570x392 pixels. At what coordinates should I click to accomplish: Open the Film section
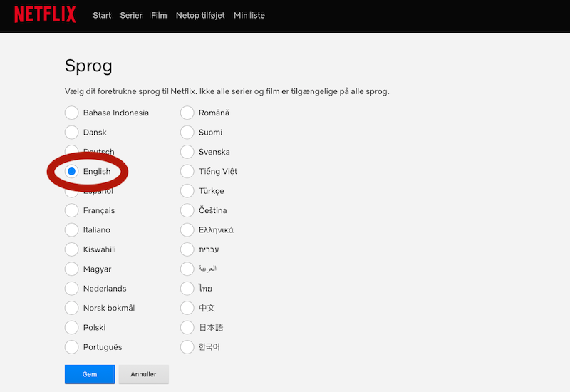pyautogui.click(x=159, y=15)
